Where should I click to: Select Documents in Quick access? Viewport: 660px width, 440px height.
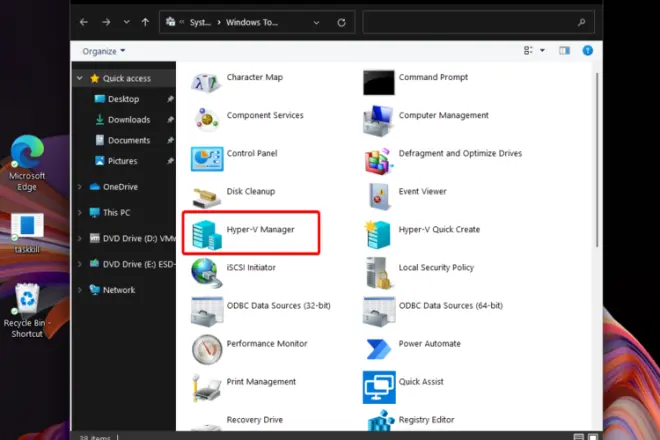[129, 140]
